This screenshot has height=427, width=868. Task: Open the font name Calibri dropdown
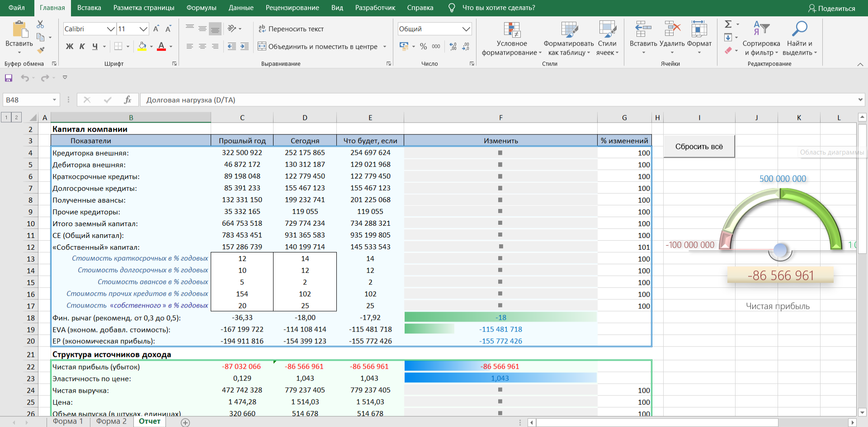click(x=110, y=29)
